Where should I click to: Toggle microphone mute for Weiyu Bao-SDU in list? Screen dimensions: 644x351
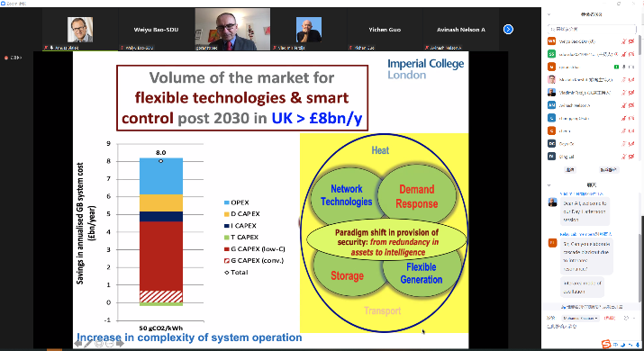coord(624,41)
